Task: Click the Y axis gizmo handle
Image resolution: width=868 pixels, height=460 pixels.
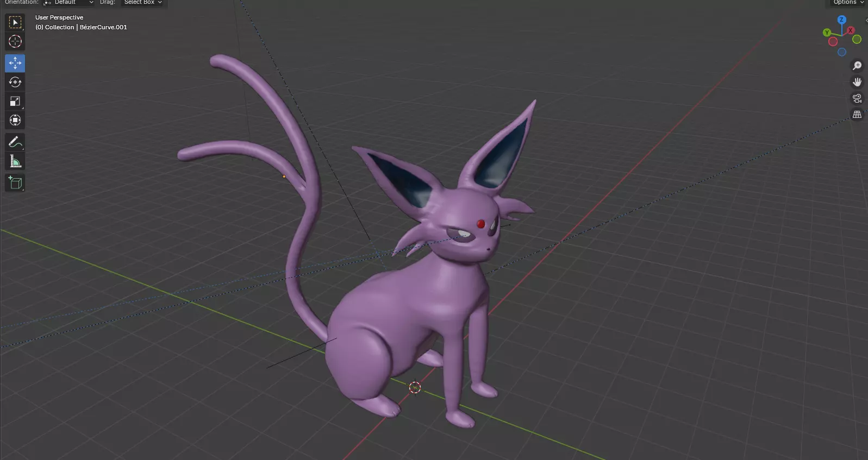Action: pos(827,33)
